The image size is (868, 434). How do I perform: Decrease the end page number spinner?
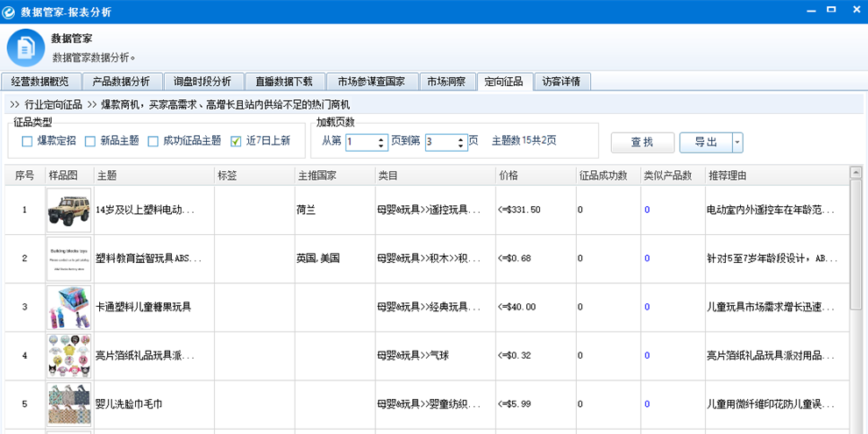[460, 146]
